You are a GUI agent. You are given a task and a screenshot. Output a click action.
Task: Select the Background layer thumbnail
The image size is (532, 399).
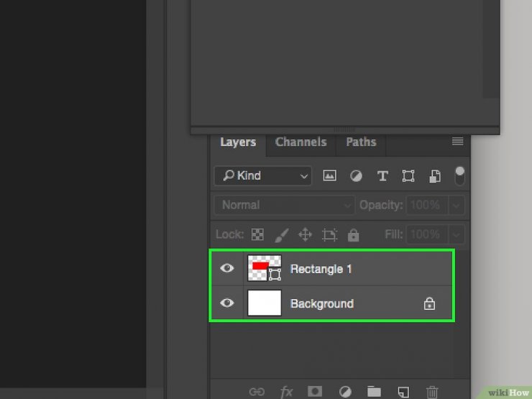265,303
